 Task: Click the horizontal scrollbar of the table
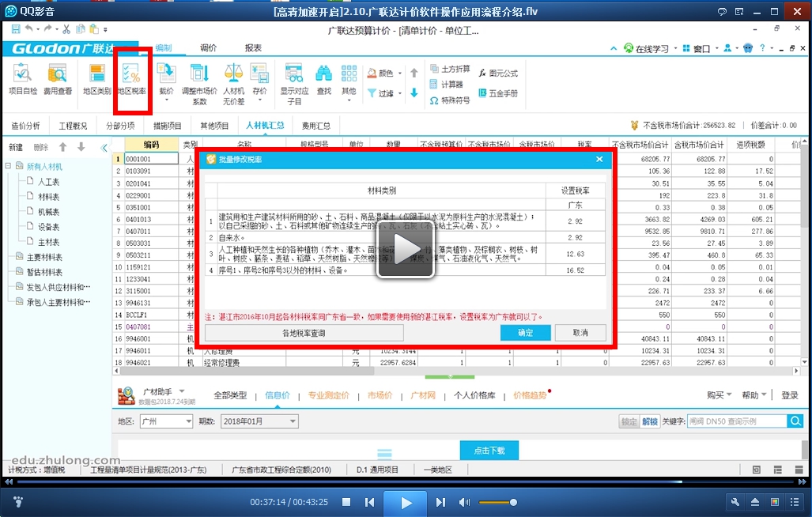point(247,371)
